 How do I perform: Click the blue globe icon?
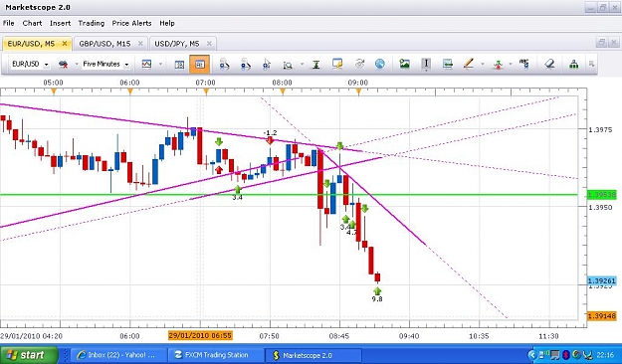click(x=379, y=64)
